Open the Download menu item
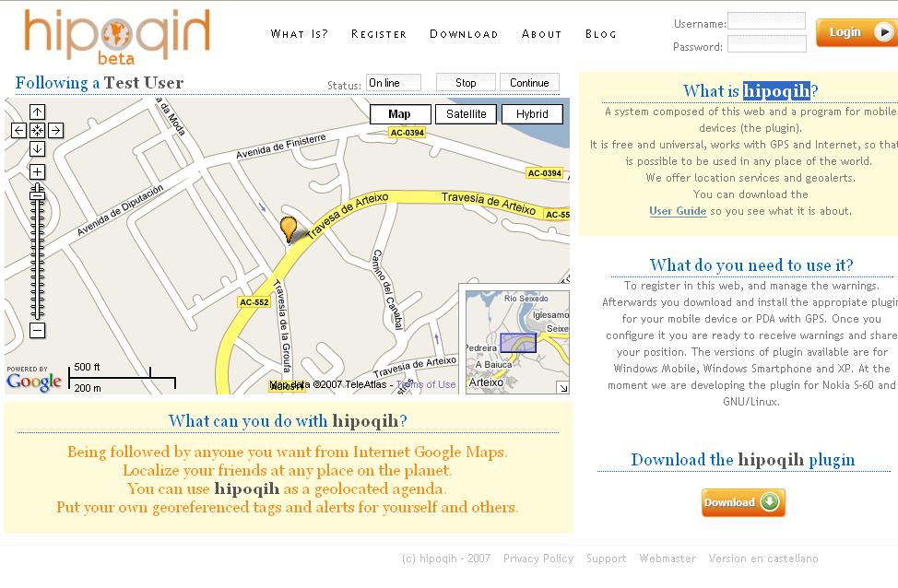Image resolution: width=898 pixels, height=588 pixels. point(464,34)
